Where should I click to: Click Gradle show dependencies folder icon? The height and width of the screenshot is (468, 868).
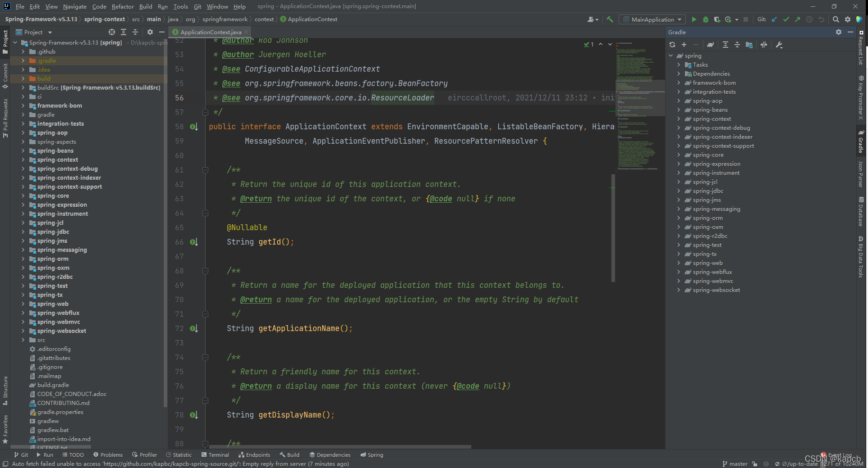(x=749, y=45)
